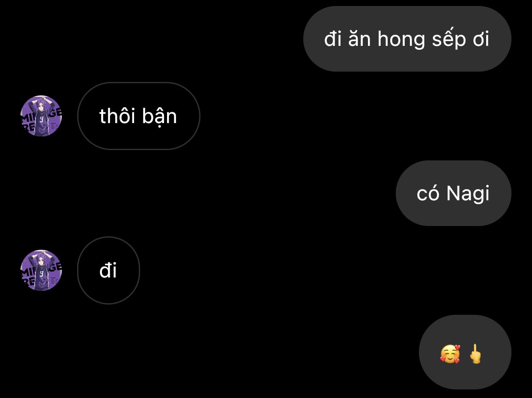Click the word "có" before Nagi
Viewport: 532px width, 398px height.
coord(428,193)
